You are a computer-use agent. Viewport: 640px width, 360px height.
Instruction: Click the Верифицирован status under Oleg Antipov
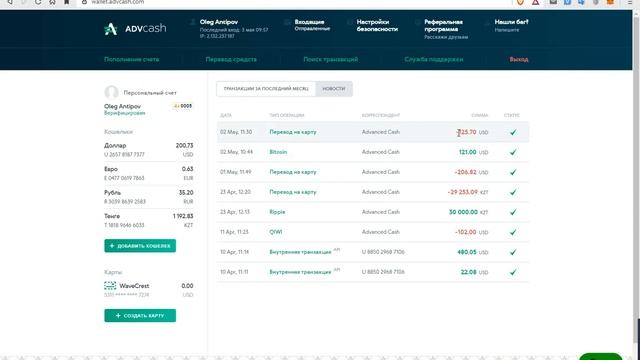[124, 113]
